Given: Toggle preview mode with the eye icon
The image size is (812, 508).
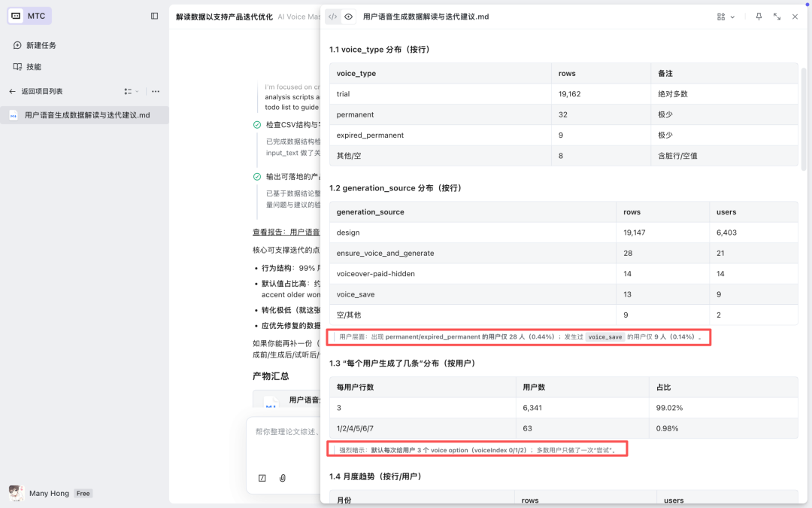Looking at the screenshot, I should pos(348,16).
